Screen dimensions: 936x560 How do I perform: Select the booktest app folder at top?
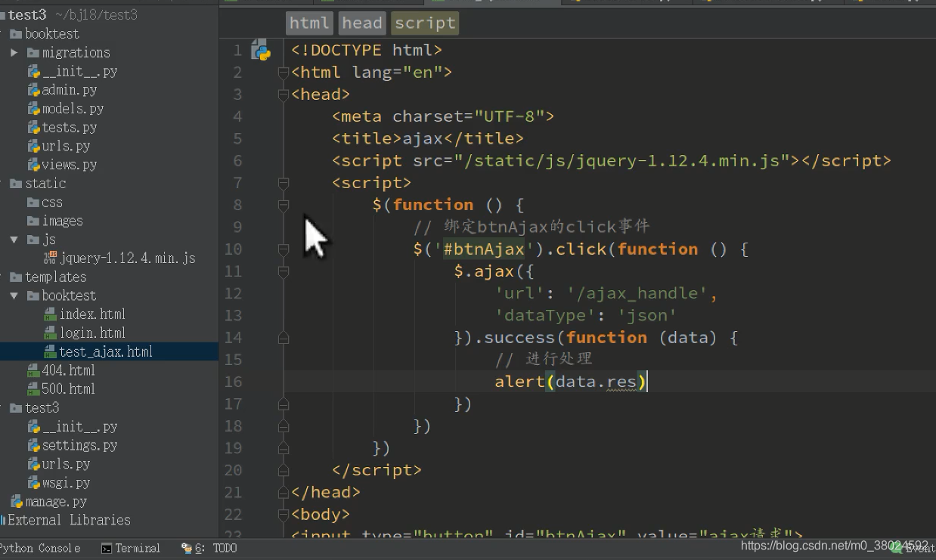[52, 34]
